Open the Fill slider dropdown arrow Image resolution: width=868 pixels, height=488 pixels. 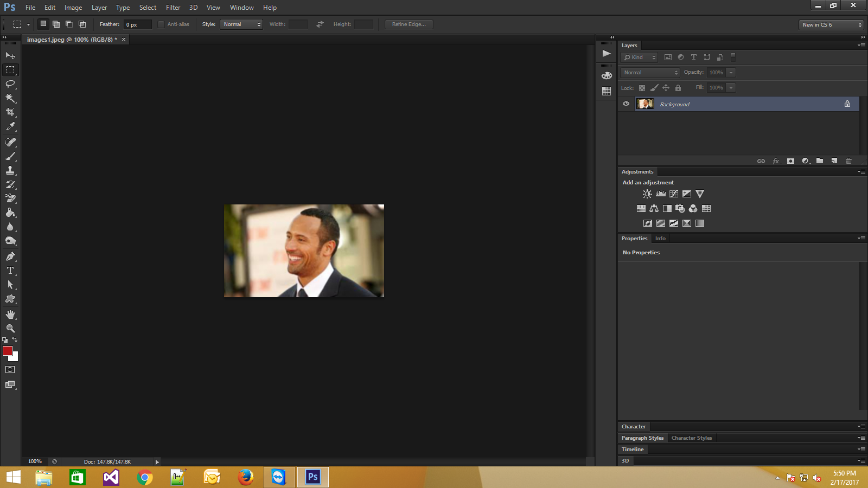[731, 87]
